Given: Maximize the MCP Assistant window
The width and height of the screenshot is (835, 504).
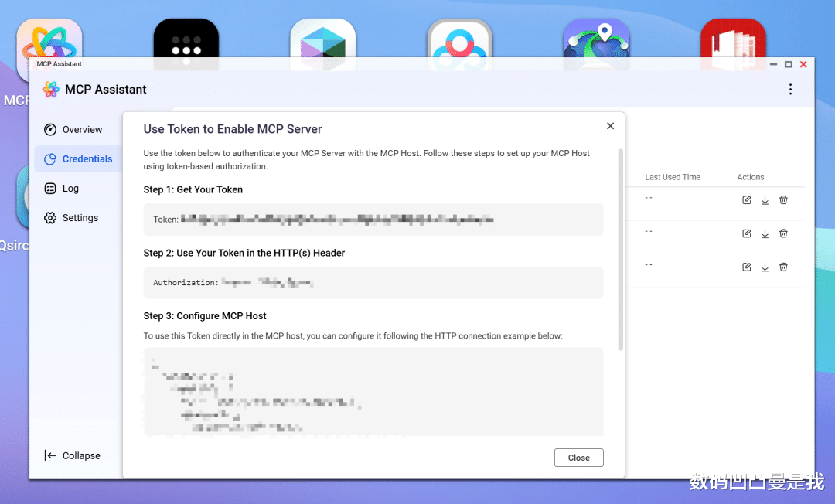Looking at the screenshot, I should click(789, 64).
